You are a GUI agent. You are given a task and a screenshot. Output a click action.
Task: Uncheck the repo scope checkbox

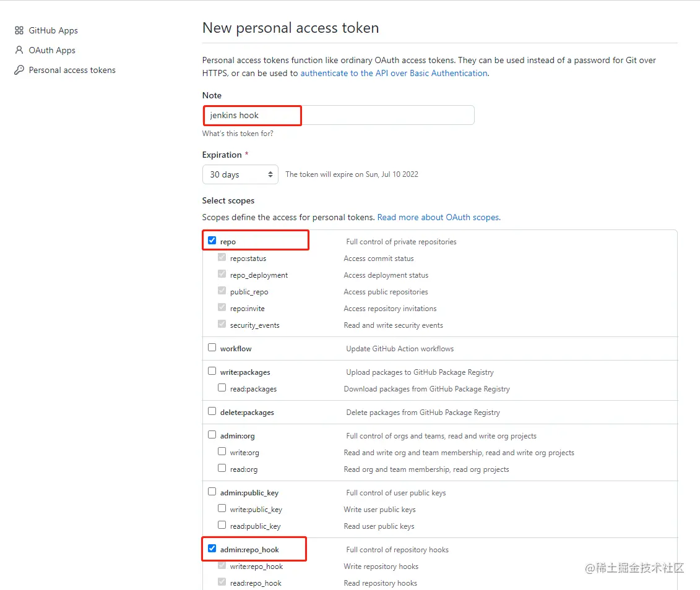(x=212, y=241)
